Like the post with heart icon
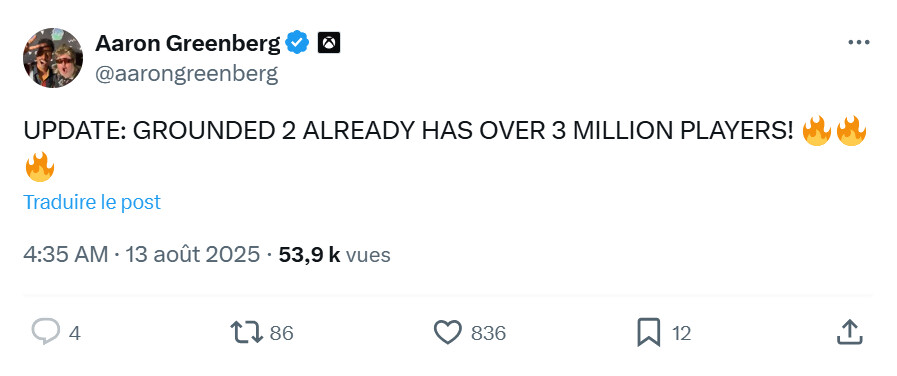This screenshot has width=897, height=376. click(448, 332)
